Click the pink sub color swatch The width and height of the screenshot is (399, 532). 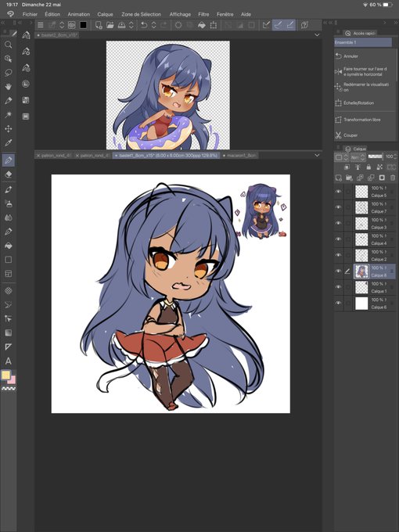tap(13, 380)
